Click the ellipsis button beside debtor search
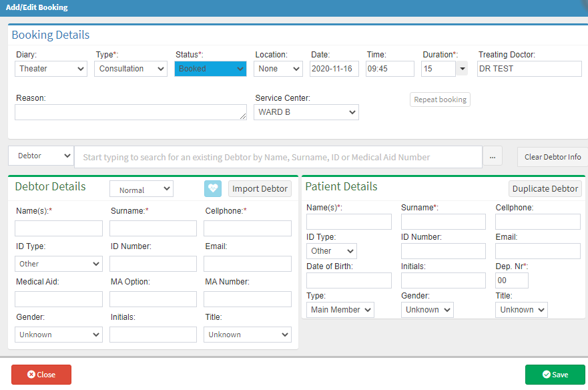588x390 pixels. [492, 157]
